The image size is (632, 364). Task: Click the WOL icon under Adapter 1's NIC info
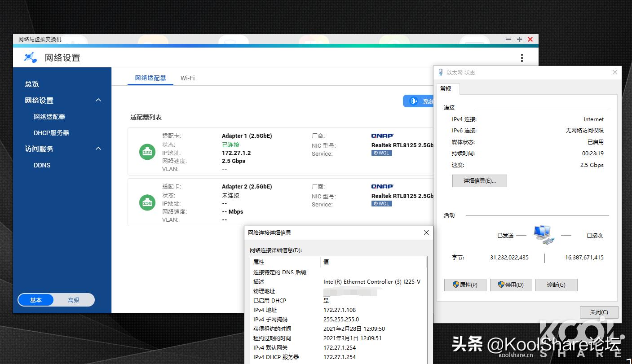pos(381,153)
